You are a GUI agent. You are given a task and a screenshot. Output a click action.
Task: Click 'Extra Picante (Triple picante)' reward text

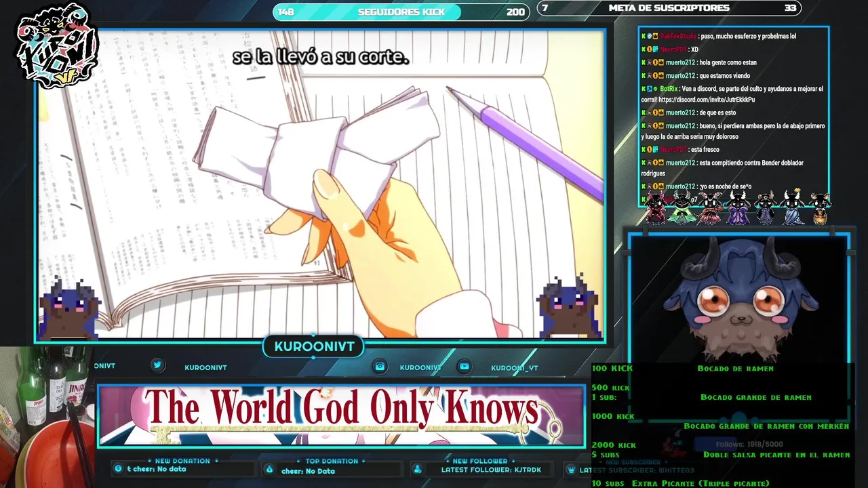tap(701, 483)
